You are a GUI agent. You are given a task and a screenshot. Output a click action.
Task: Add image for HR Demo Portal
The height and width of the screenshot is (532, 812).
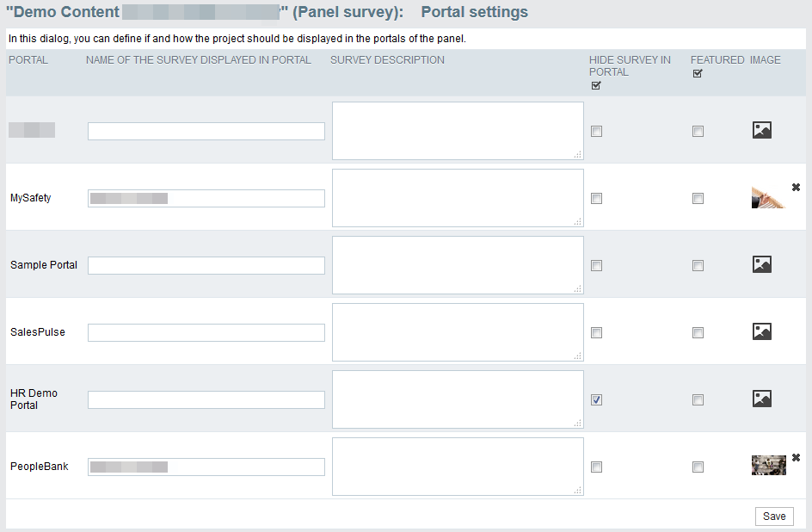762,399
